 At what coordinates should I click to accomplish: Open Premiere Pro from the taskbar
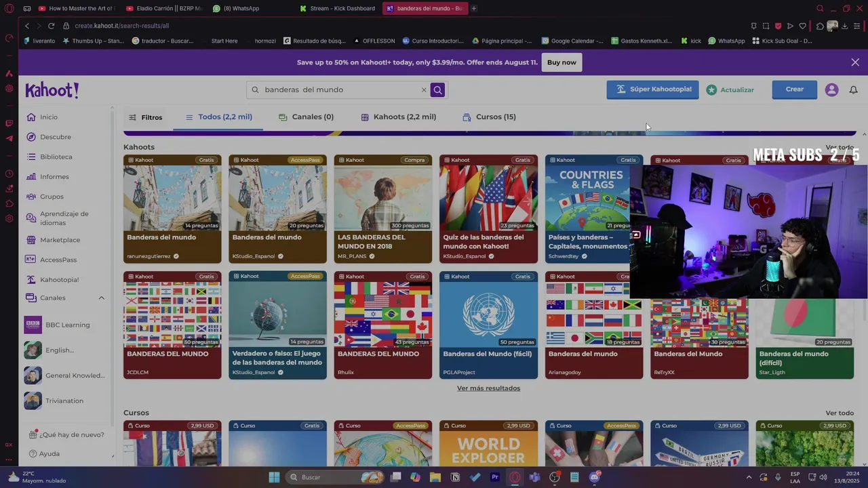pyautogui.click(x=495, y=477)
